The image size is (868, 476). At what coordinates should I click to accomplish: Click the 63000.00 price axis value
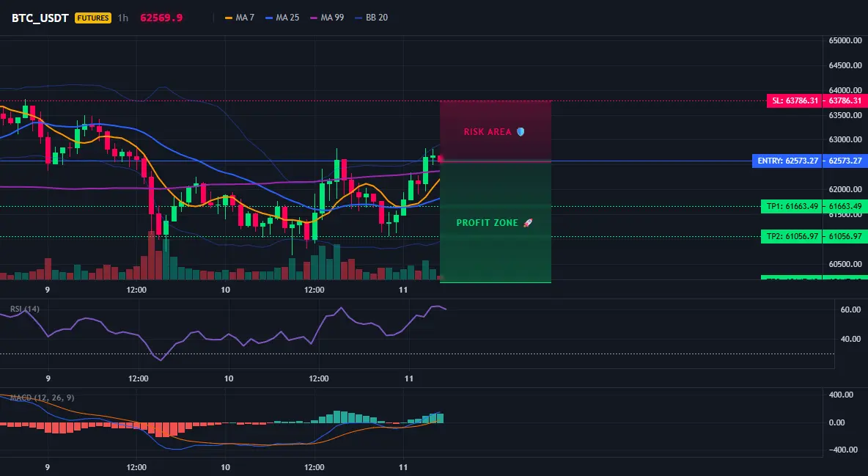845,139
